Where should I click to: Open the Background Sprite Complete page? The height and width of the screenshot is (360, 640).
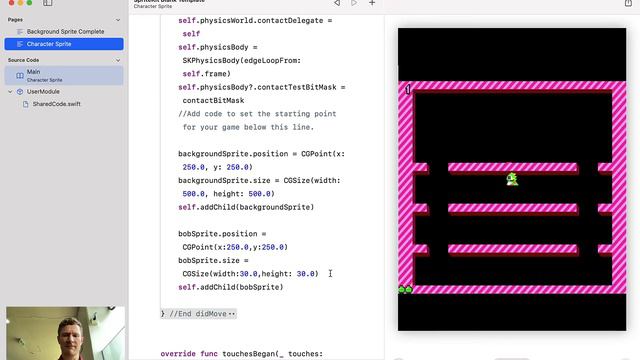[64, 31]
